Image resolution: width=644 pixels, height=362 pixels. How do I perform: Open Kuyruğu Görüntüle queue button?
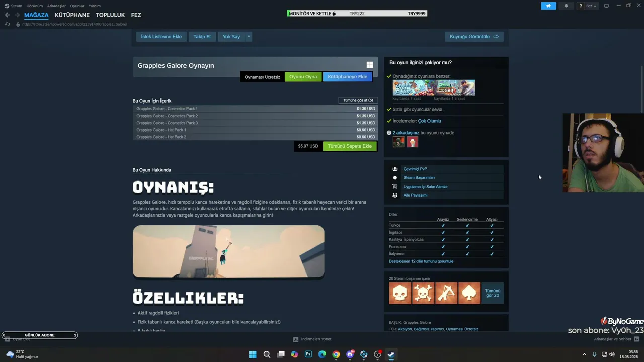tap(474, 37)
